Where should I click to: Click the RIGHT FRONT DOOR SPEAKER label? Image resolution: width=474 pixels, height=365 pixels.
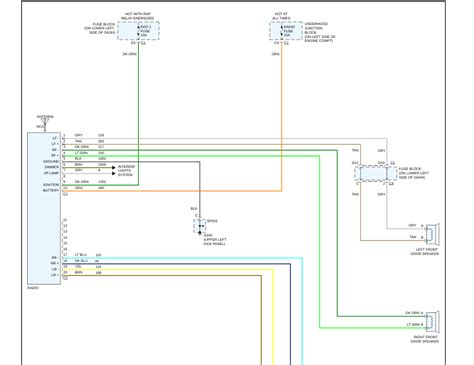pyautogui.click(x=424, y=339)
